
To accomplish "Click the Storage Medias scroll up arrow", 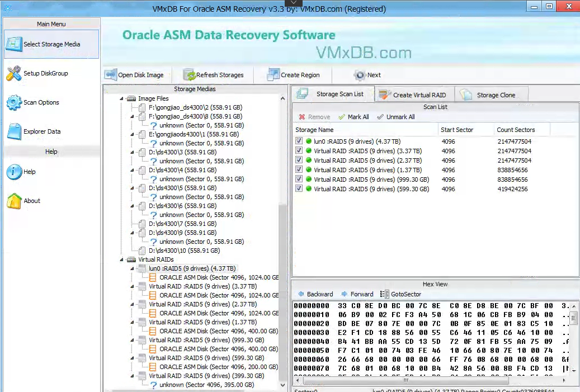I will (282, 98).
